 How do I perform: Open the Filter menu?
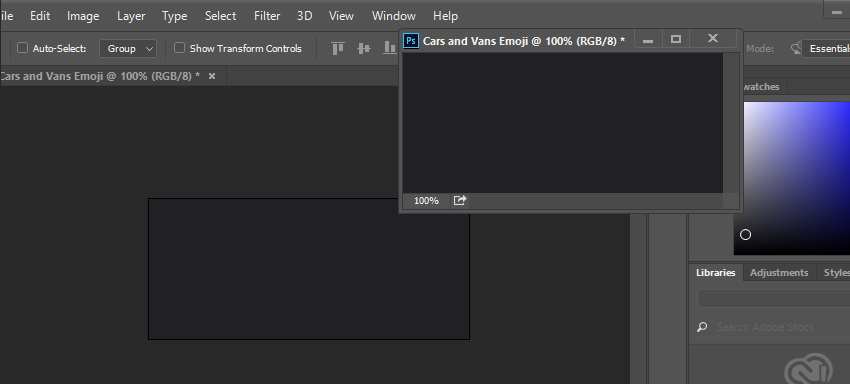click(267, 16)
